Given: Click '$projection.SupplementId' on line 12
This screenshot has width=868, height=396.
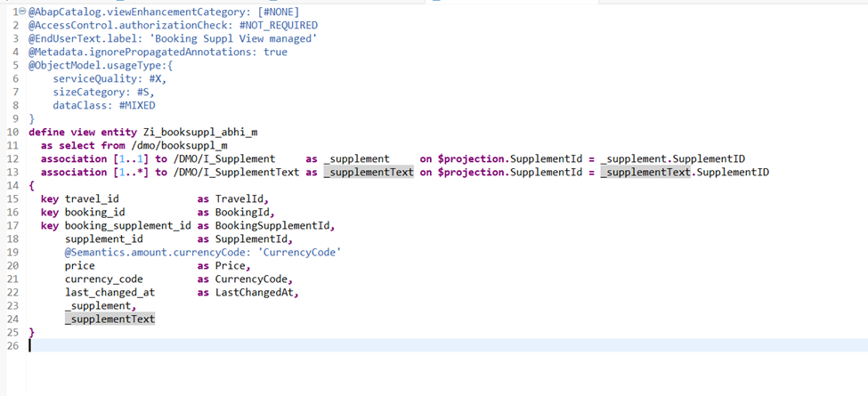Looking at the screenshot, I should click(x=509, y=158).
